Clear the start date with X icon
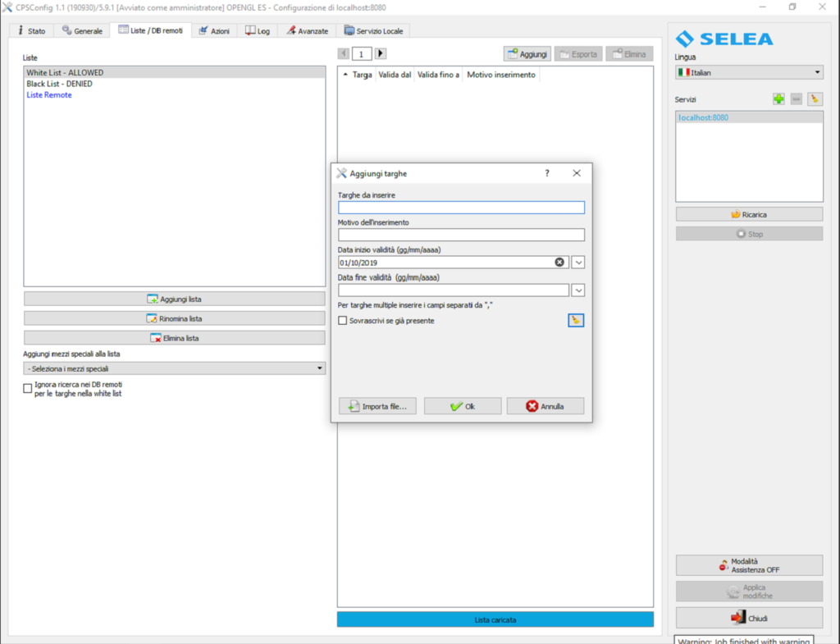This screenshot has width=840, height=644. pyautogui.click(x=560, y=263)
